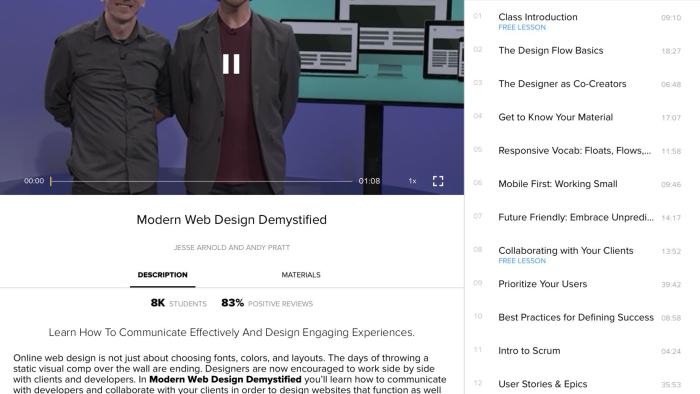Click the 01:08 video duration
Image resolution: width=700 pixels, height=394 pixels.
click(x=369, y=181)
